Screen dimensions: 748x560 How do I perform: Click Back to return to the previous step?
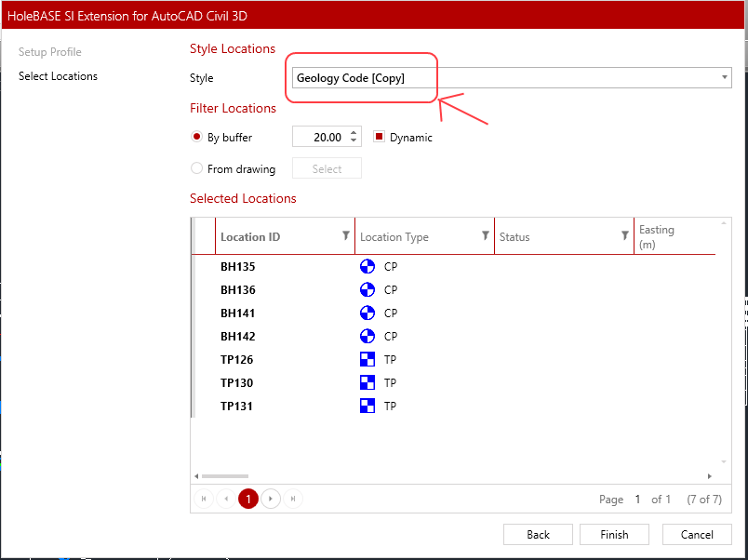click(x=538, y=534)
